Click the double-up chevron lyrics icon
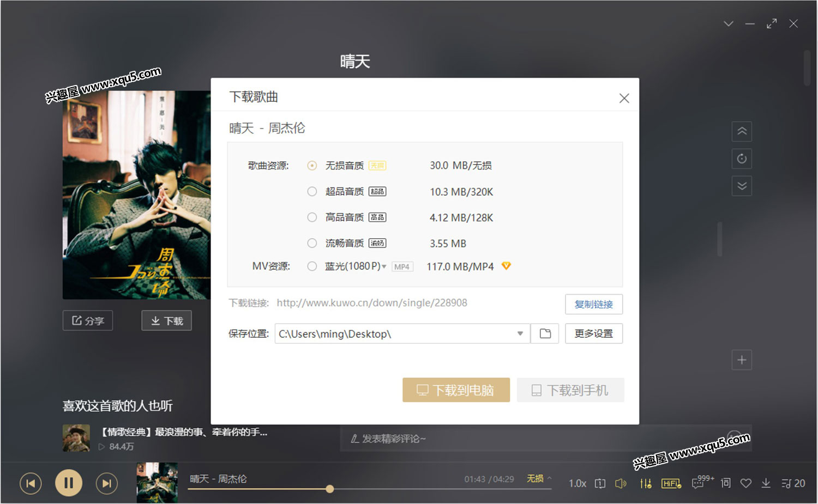The width and height of the screenshot is (818, 504). 742,131
